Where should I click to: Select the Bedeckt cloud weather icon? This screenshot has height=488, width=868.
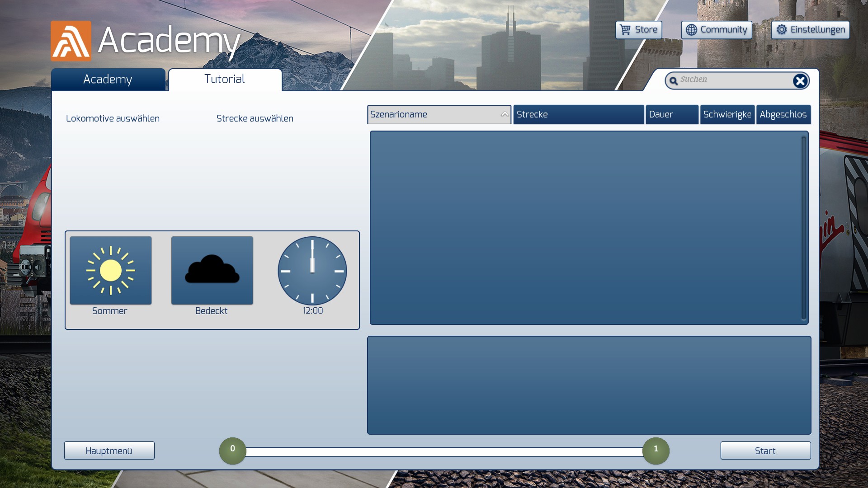pos(212,270)
